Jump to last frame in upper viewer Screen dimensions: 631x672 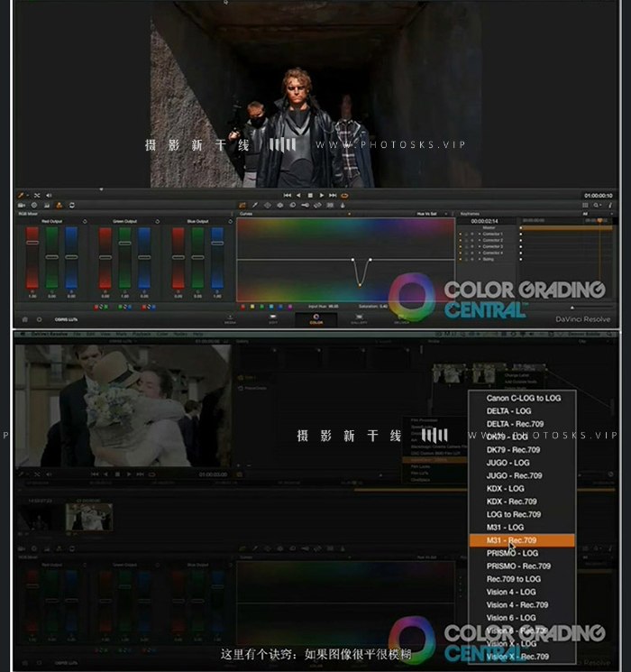[x=333, y=196]
